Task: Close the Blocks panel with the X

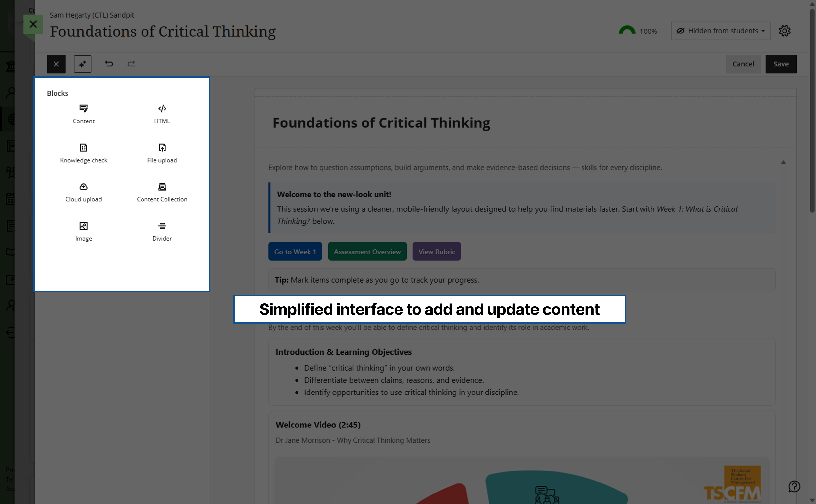Action: coord(56,64)
